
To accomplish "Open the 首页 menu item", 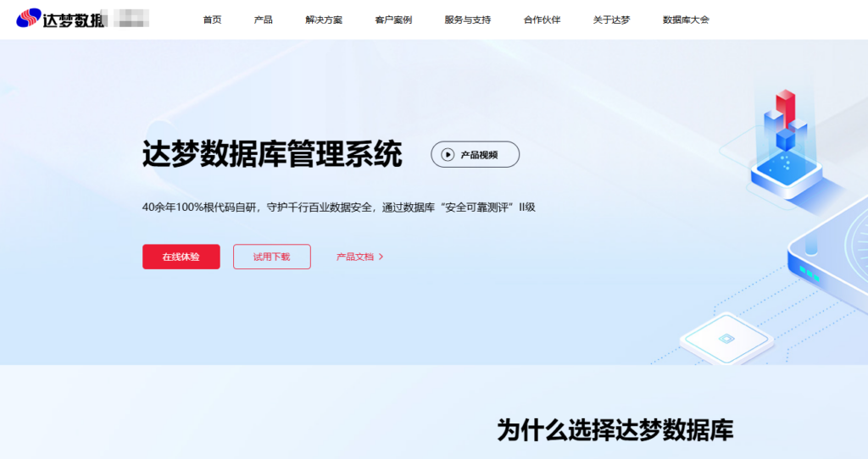I will 212,20.
